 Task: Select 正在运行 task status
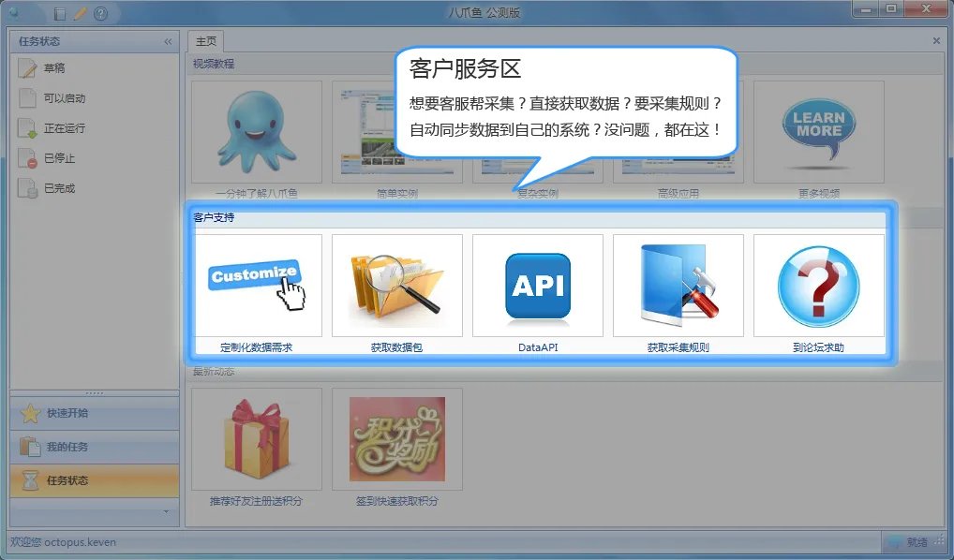click(64, 128)
